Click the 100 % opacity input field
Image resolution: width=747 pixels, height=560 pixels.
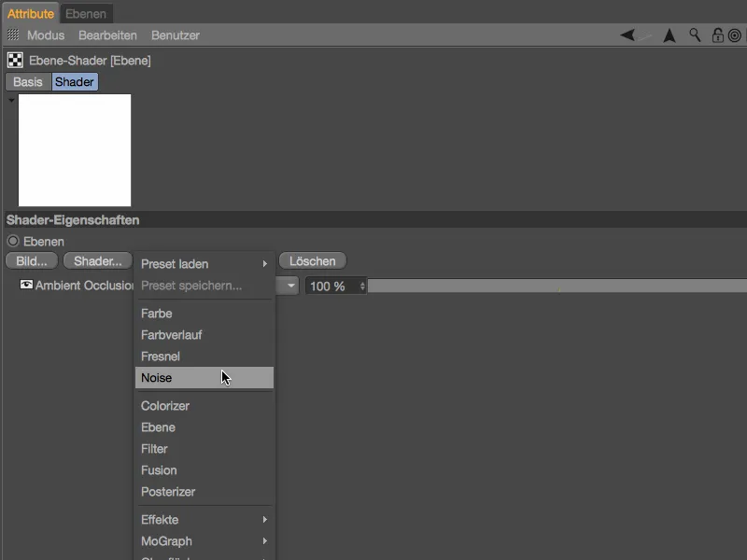[331, 287]
